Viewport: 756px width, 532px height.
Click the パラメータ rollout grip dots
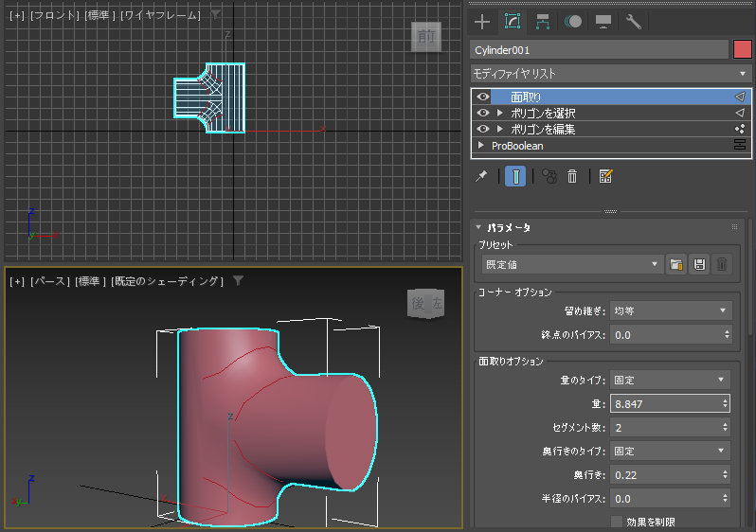tap(734, 227)
